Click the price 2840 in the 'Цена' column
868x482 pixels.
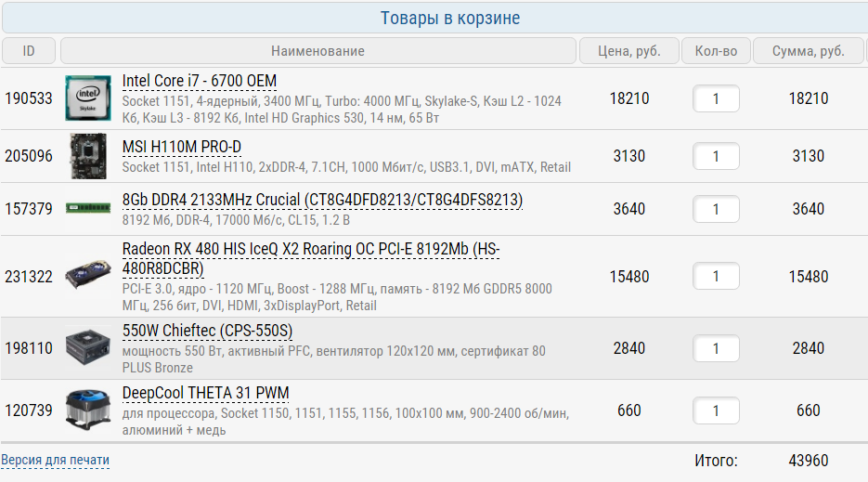tap(628, 348)
